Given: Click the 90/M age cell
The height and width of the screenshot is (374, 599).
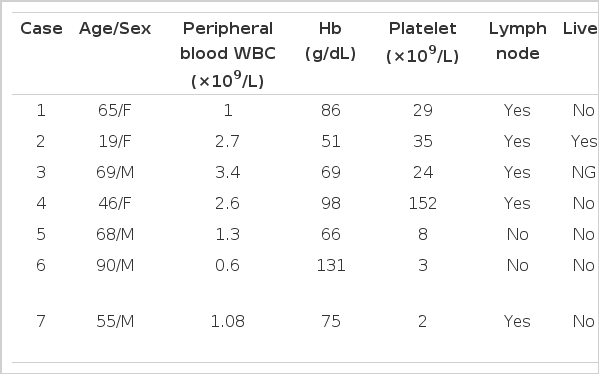Looking at the screenshot, I should tap(115, 265).
